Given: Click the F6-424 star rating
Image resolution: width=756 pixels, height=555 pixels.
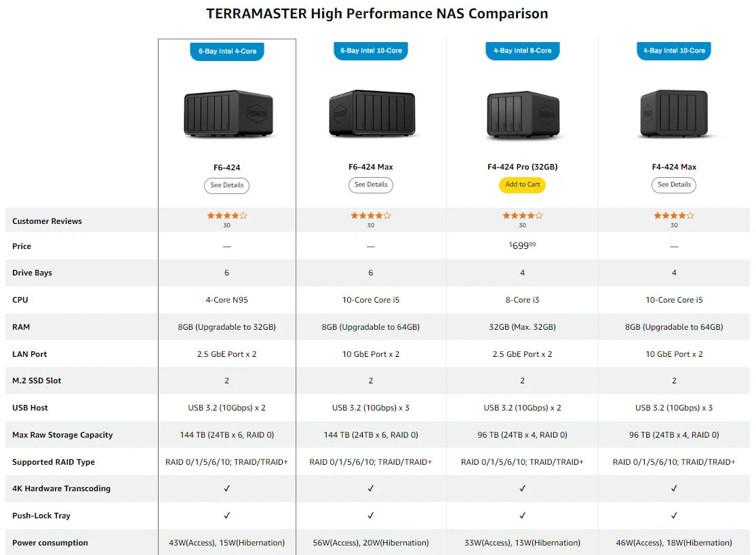Looking at the screenshot, I should [226, 215].
